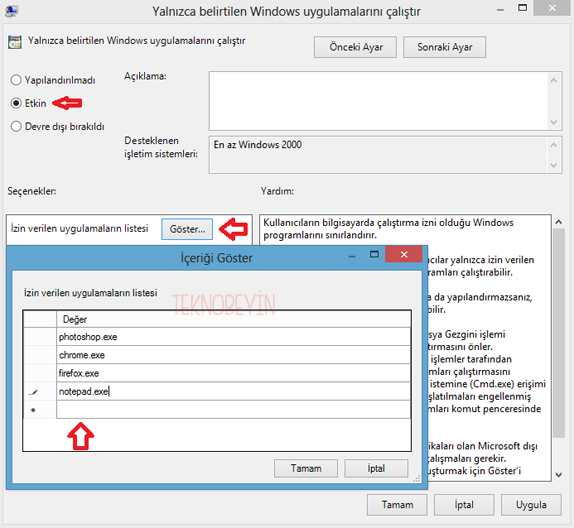Minimize the main policy settings window

500,9
